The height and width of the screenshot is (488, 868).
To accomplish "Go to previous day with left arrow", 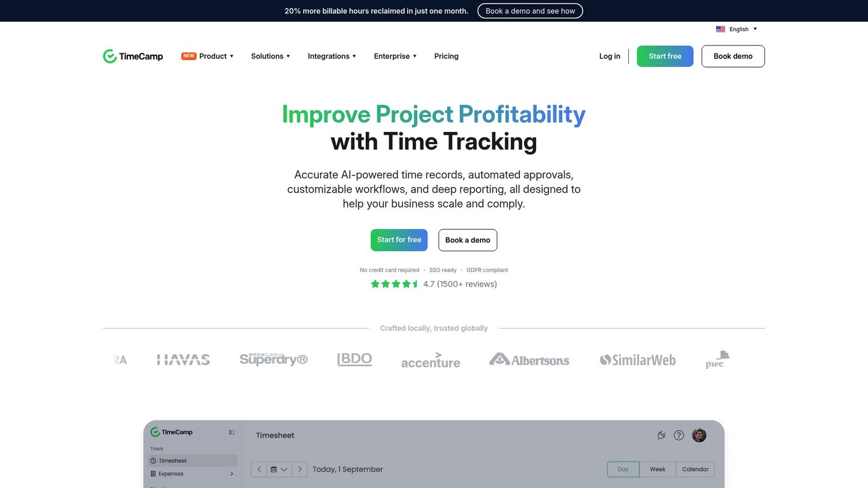I will (259, 469).
